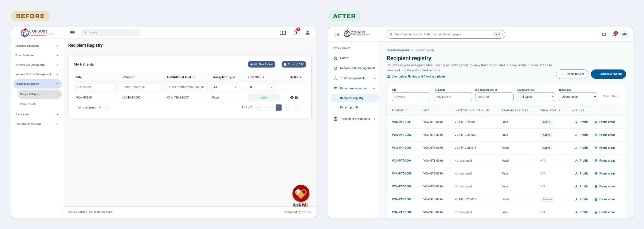Click the Clear filters link
The width and height of the screenshot is (644, 229).
pyautogui.click(x=610, y=96)
